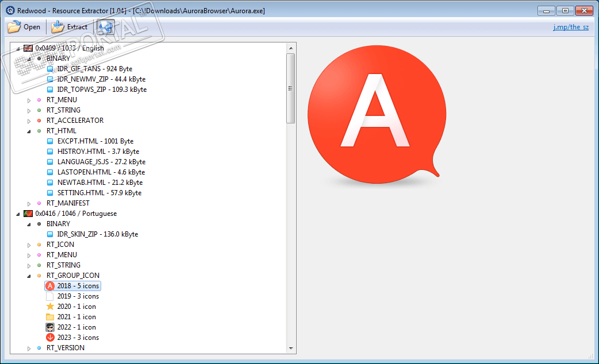Select the 2021 - 1 icon entry
Image resolution: width=599 pixels, height=364 pixels.
76,317
